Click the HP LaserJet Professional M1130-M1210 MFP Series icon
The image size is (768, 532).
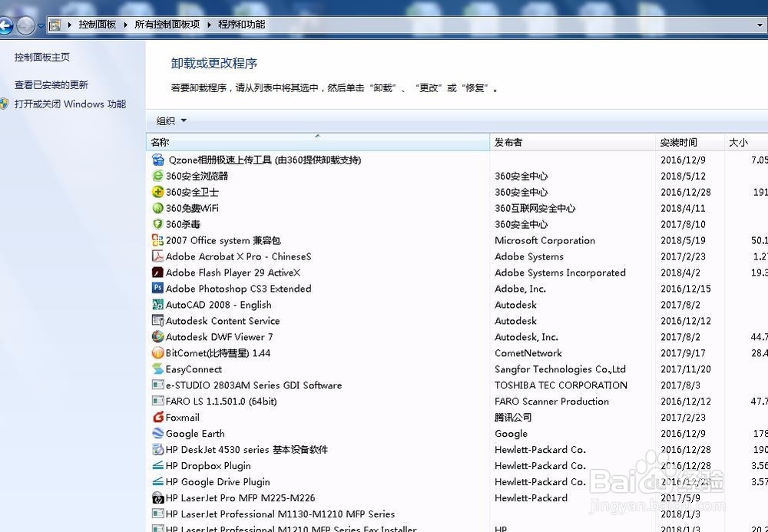click(x=157, y=514)
